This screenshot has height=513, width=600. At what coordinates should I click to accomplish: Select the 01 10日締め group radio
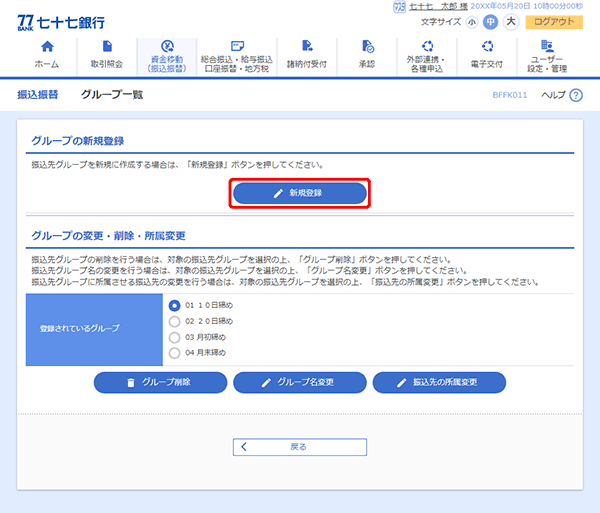point(175,305)
